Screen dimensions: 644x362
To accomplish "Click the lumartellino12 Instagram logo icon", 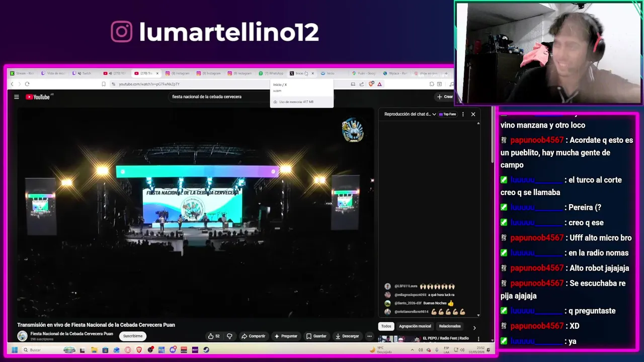I will coord(122,32).
